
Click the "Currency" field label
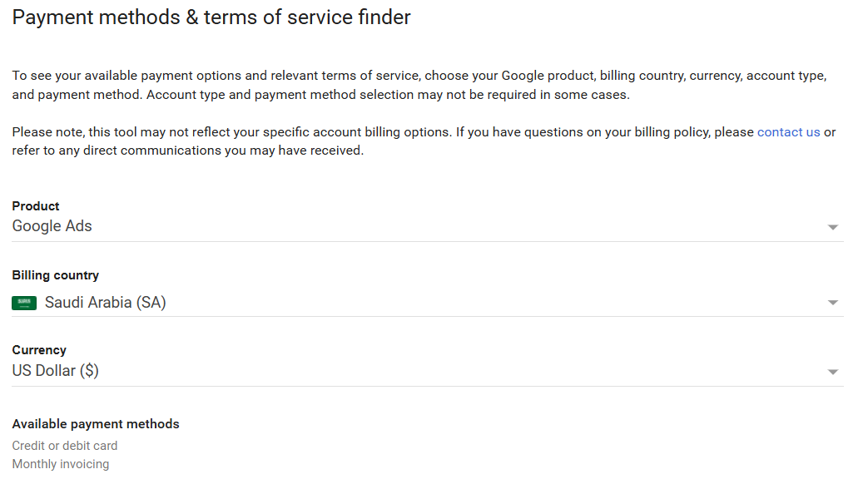click(39, 350)
